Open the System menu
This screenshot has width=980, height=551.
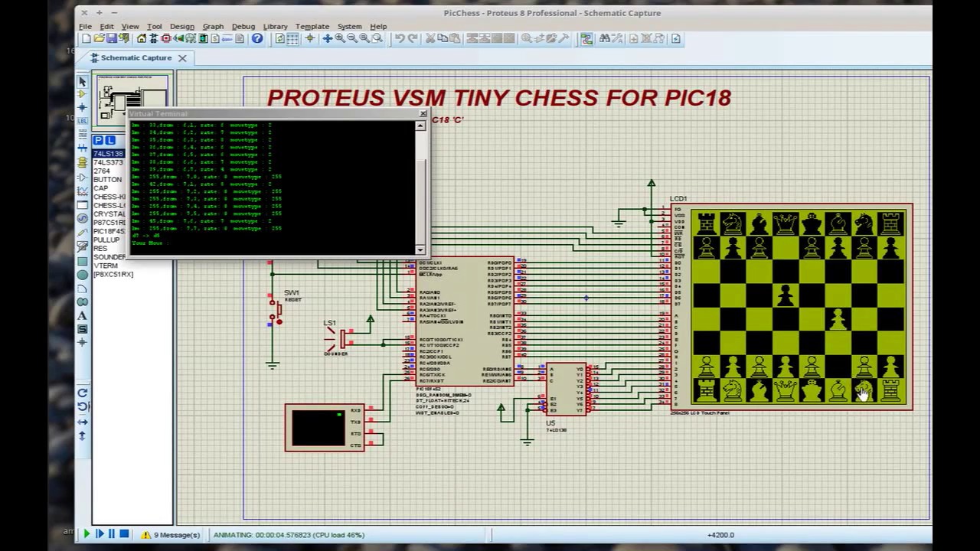[349, 26]
